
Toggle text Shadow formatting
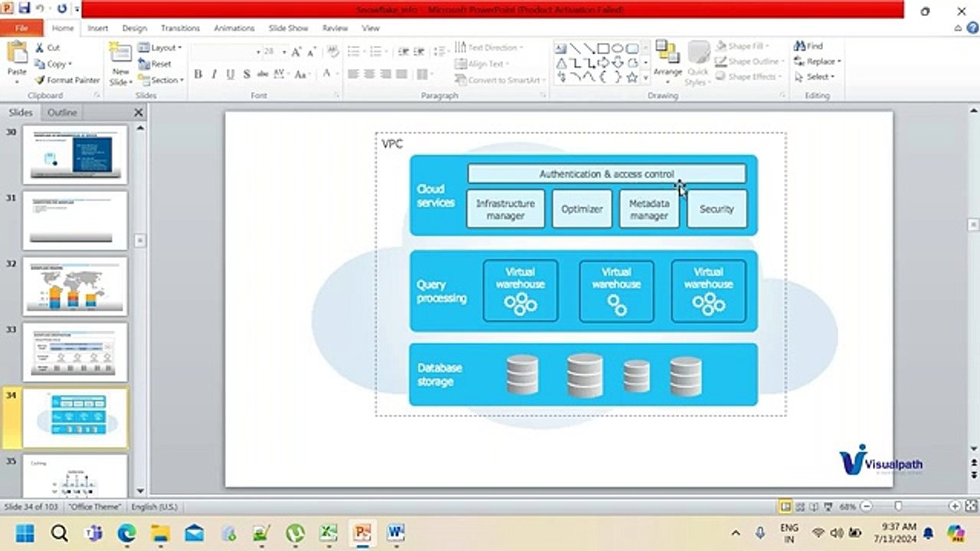246,74
